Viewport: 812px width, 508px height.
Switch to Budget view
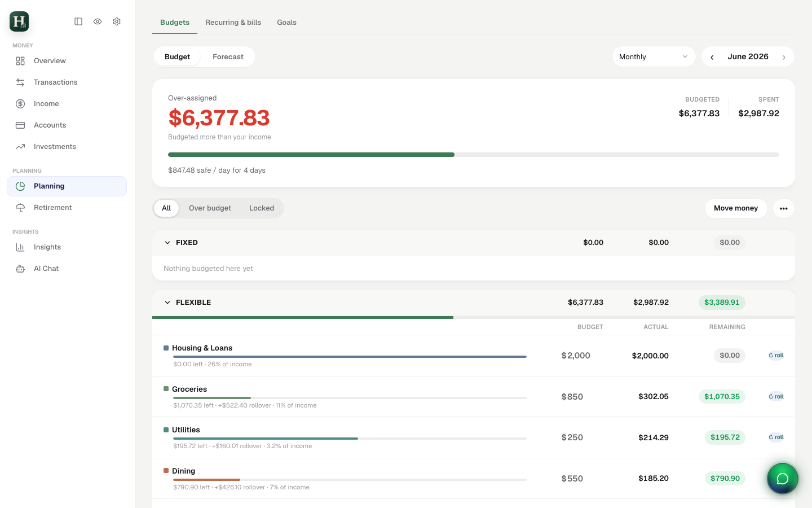pyautogui.click(x=177, y=57)
